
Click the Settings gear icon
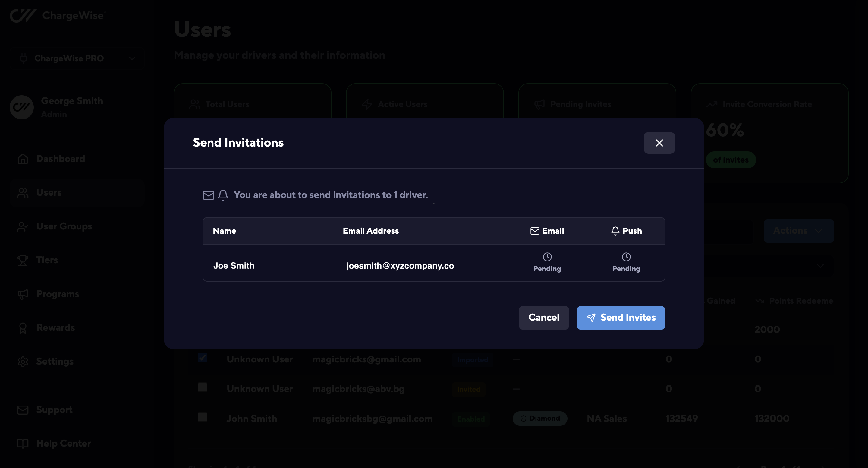tap(23, 362)
